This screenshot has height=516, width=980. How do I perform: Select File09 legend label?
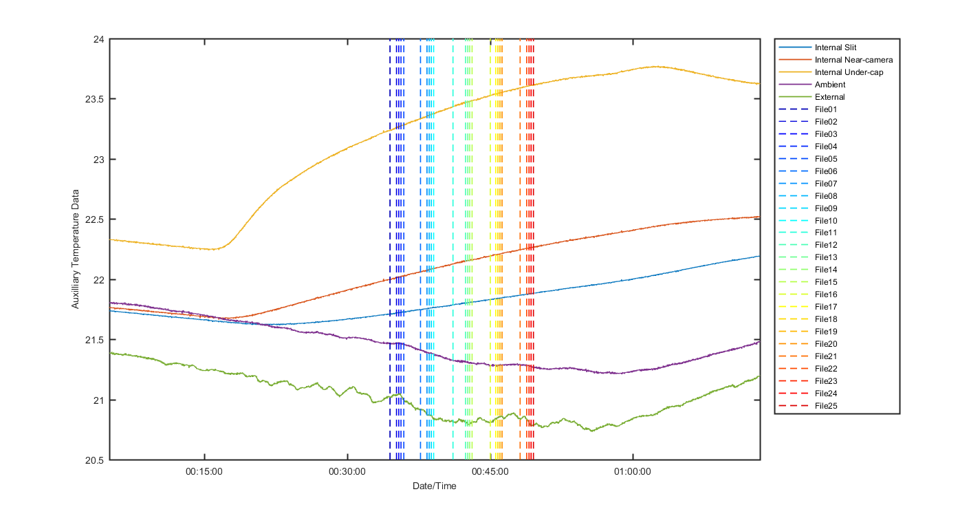[826, 208]
